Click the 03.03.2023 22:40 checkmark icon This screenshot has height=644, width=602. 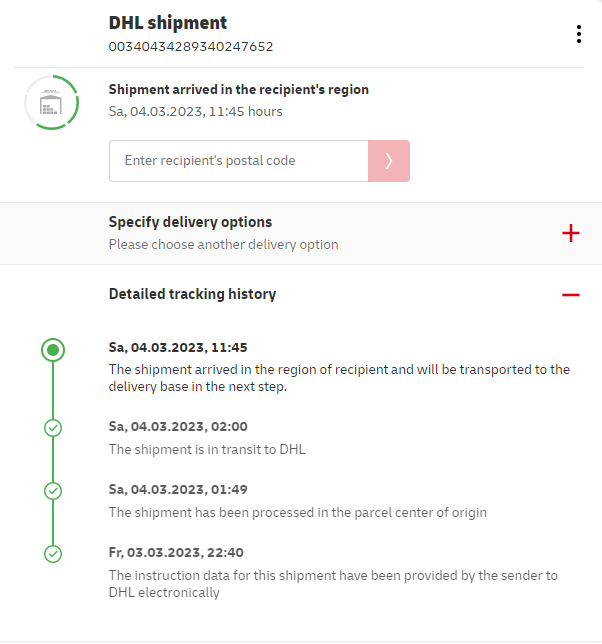54,553
